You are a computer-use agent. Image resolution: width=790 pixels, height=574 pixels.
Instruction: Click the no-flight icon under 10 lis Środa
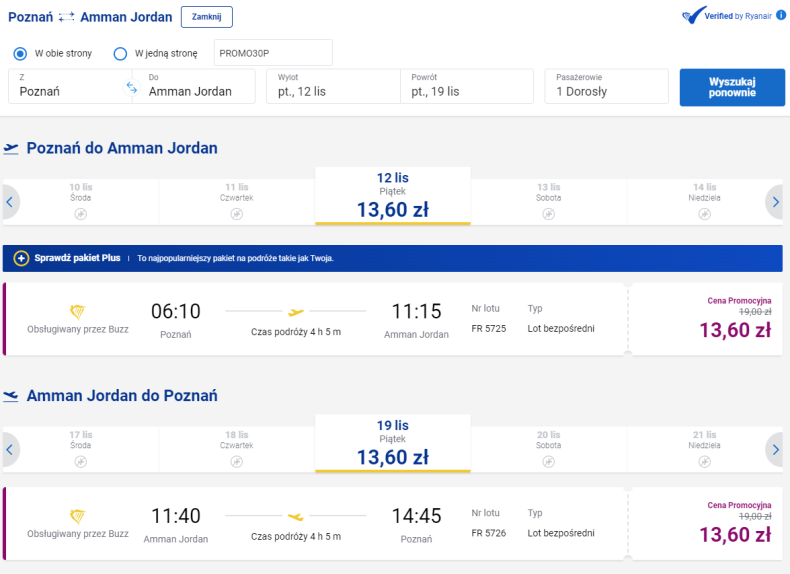tap(81, 213)
